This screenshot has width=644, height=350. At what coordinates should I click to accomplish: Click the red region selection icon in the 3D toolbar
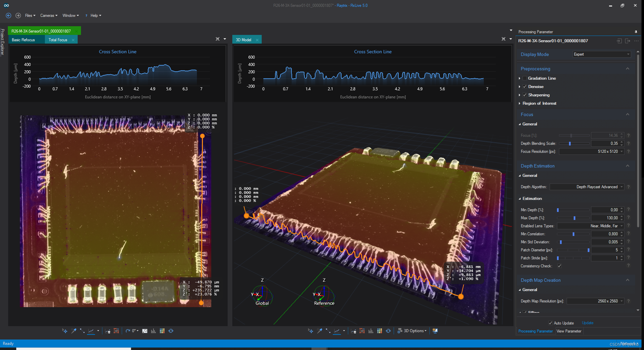coord(362,331)
